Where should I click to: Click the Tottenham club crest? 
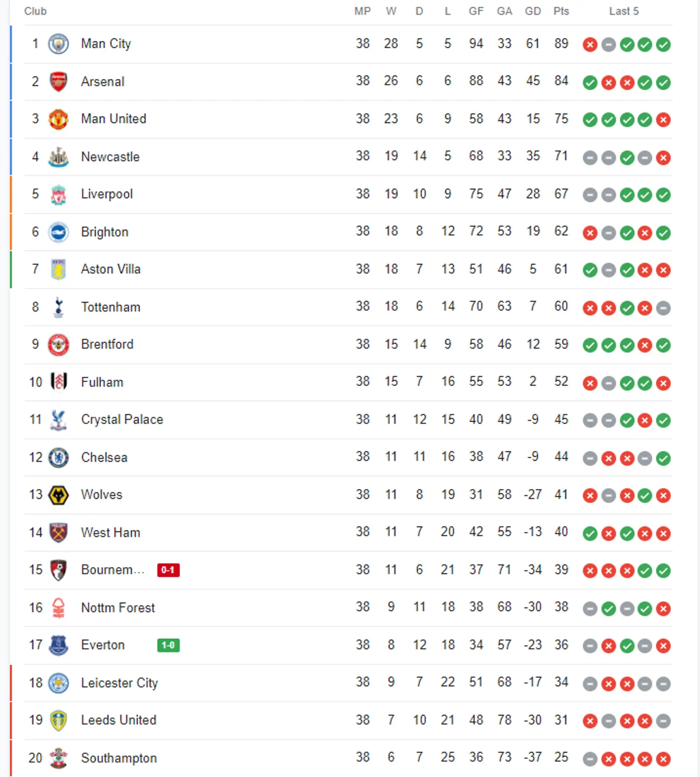[58, 307]
